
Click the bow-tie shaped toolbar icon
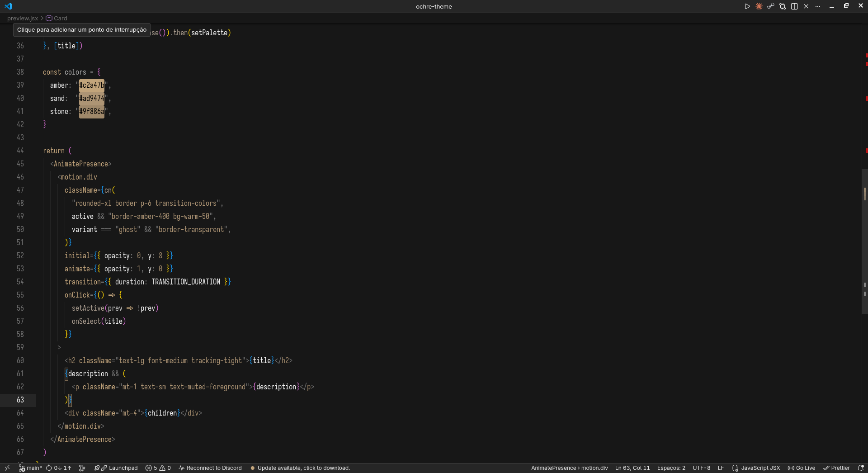[x=771, y=6]
